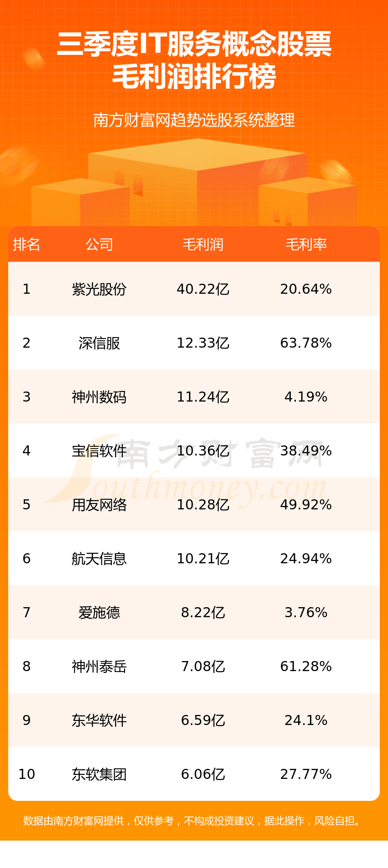Click the 61.28% margin cell
This screenshot has width=388, height=868.
[306, 667]
